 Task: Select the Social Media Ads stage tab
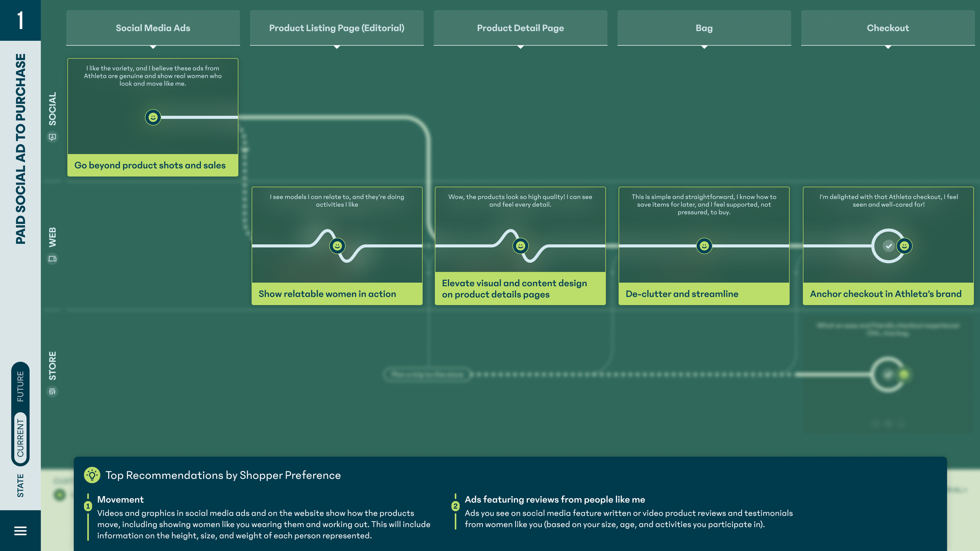153,28
